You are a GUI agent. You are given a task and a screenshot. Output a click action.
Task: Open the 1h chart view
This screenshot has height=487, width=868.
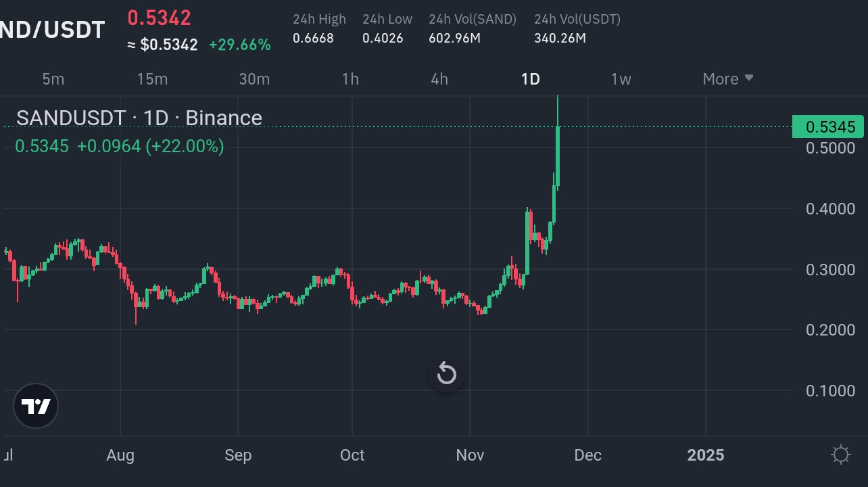pos(350,78)
